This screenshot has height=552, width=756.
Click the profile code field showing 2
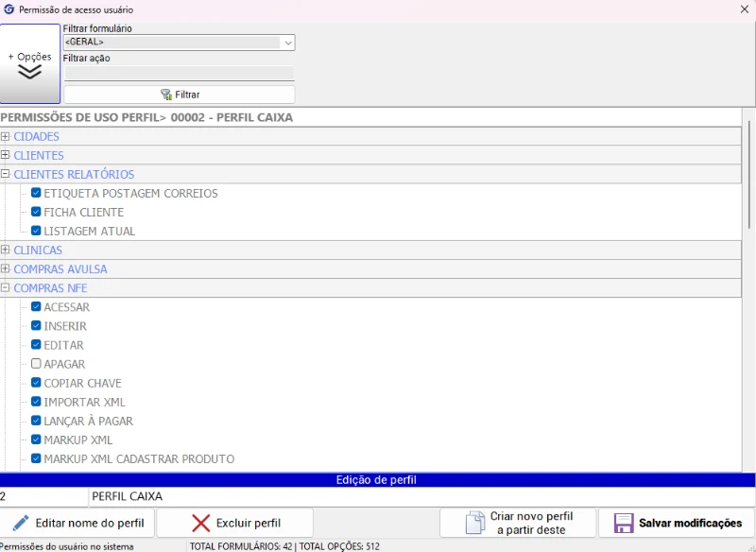(x=43, y=496)
